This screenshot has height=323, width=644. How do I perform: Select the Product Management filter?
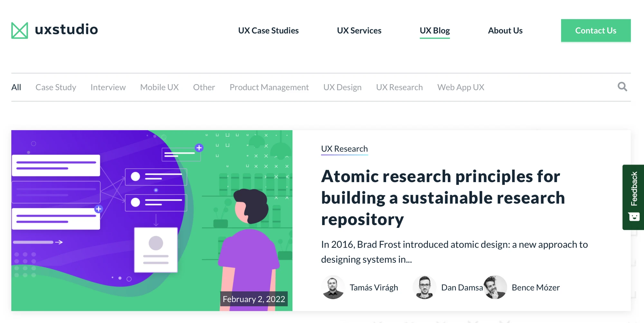(x=269, y=87)
